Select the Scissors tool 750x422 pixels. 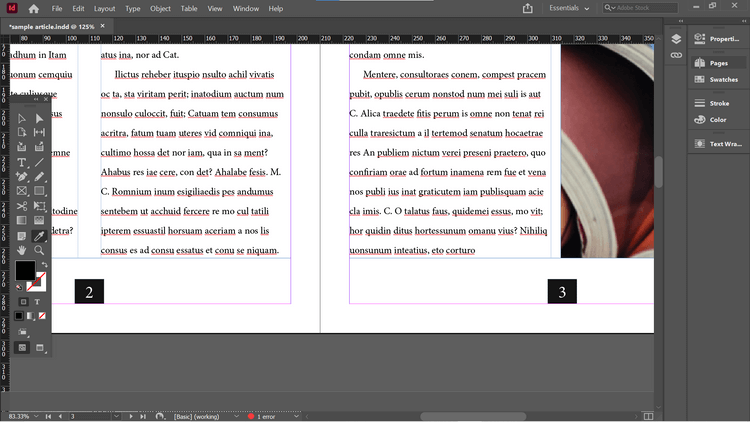[22, 206]
